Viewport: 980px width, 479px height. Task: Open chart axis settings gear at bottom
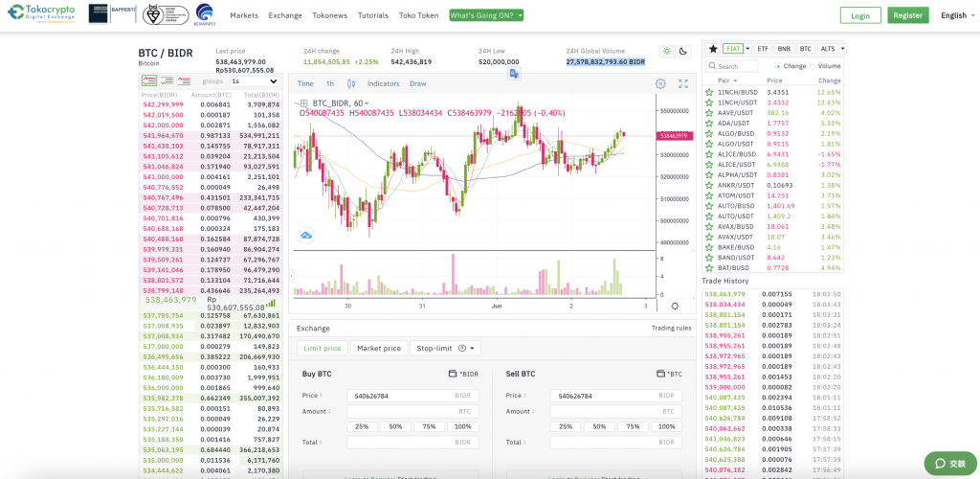(x=675, y=306)
